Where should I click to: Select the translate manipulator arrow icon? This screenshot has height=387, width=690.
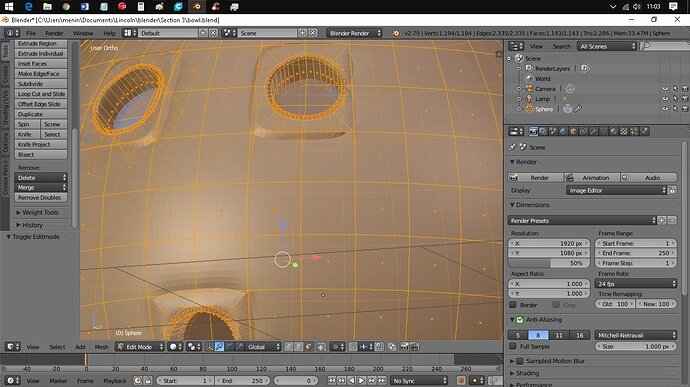220,347
